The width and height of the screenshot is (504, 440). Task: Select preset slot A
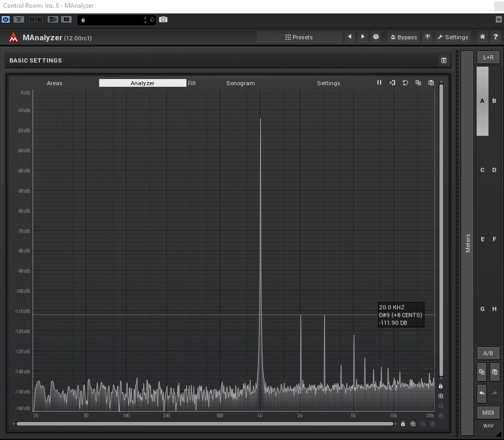(x=482, y=101)
